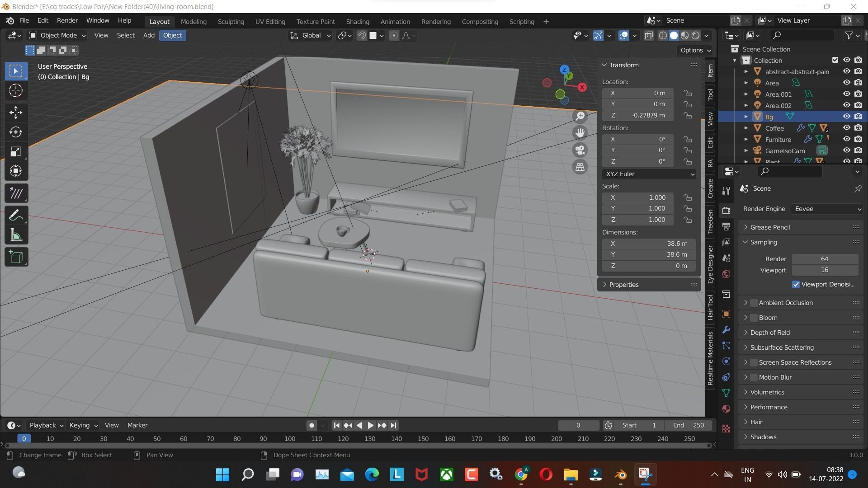Image resolution: width=868 pixels, height=488 pixels.
Task: Open Material properties tab
Action: tap(726, 408)
